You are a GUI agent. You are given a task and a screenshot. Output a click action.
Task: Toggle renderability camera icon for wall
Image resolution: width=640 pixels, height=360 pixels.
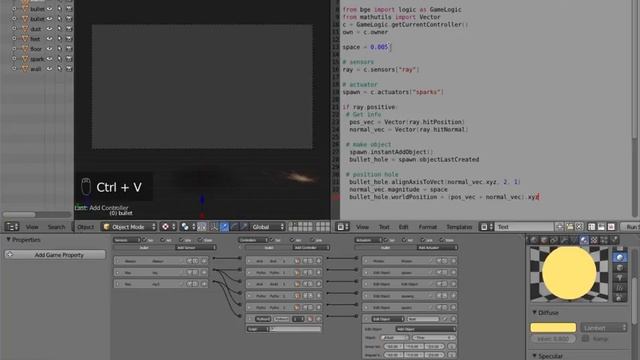point(69,69)
